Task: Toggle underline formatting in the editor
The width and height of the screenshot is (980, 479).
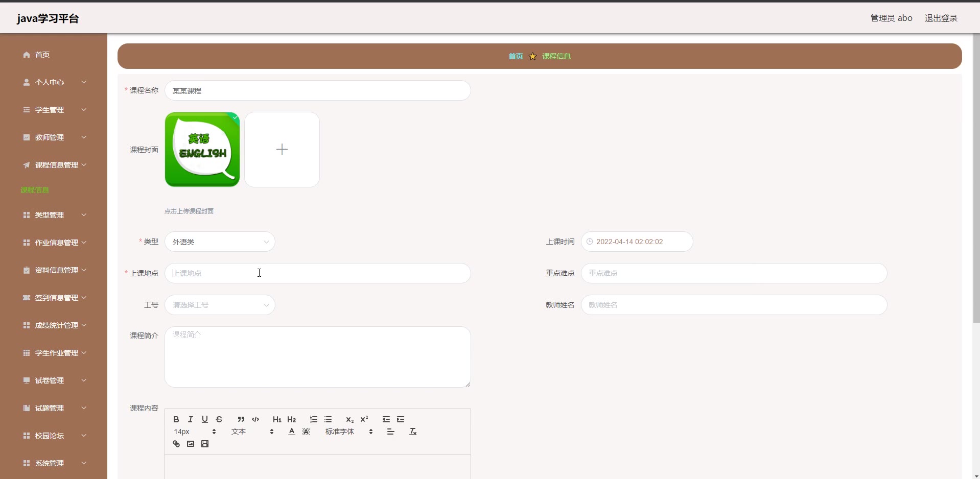Action: (x=205, y=419)
